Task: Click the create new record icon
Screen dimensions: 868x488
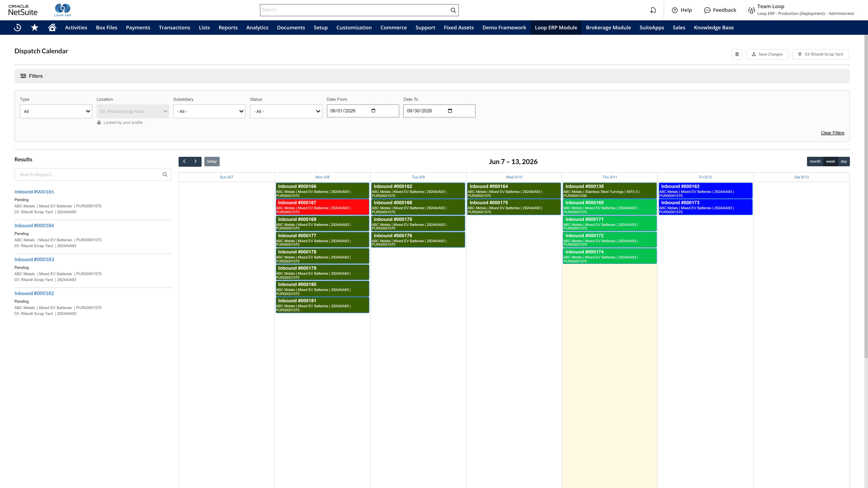Action: [653, 10]
